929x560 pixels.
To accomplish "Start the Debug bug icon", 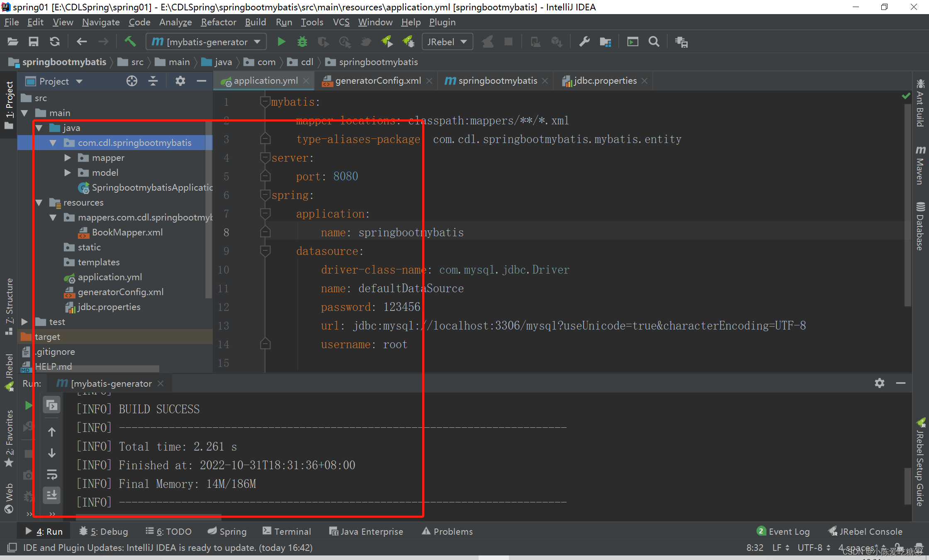I will tap(302, 41).
